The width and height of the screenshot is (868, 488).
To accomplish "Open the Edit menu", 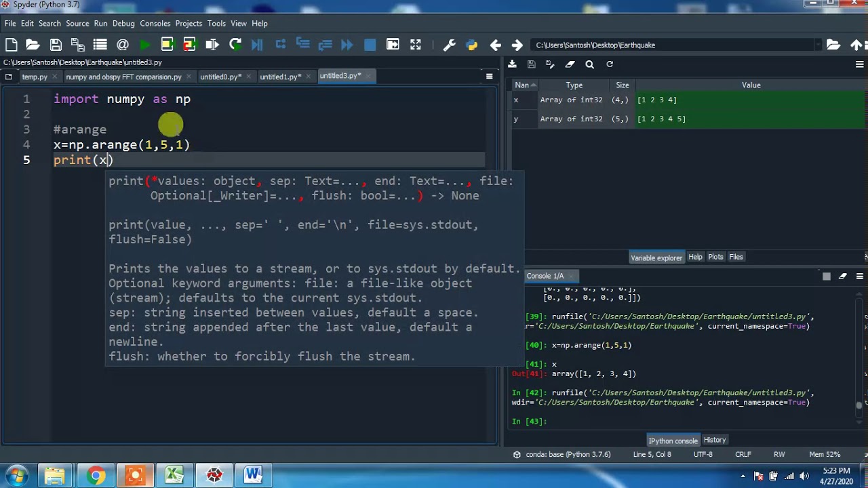I will pyautogui.click(x=27, y=23).
